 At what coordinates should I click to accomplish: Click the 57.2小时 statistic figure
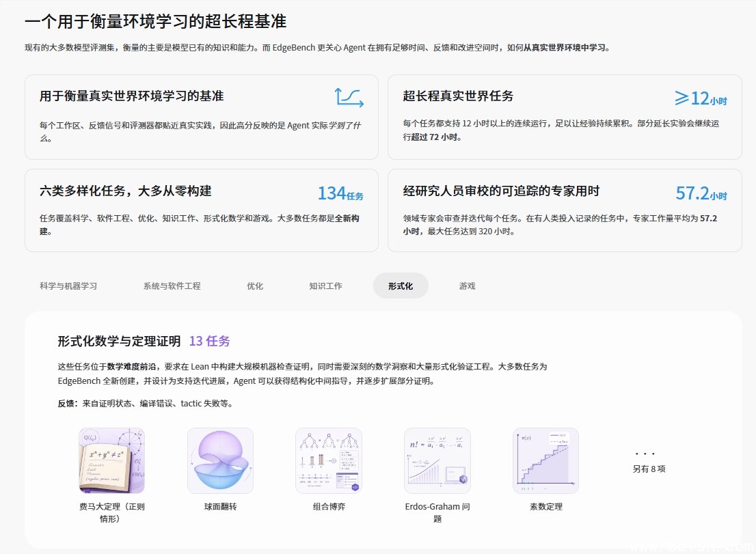[x=701, y=193]
